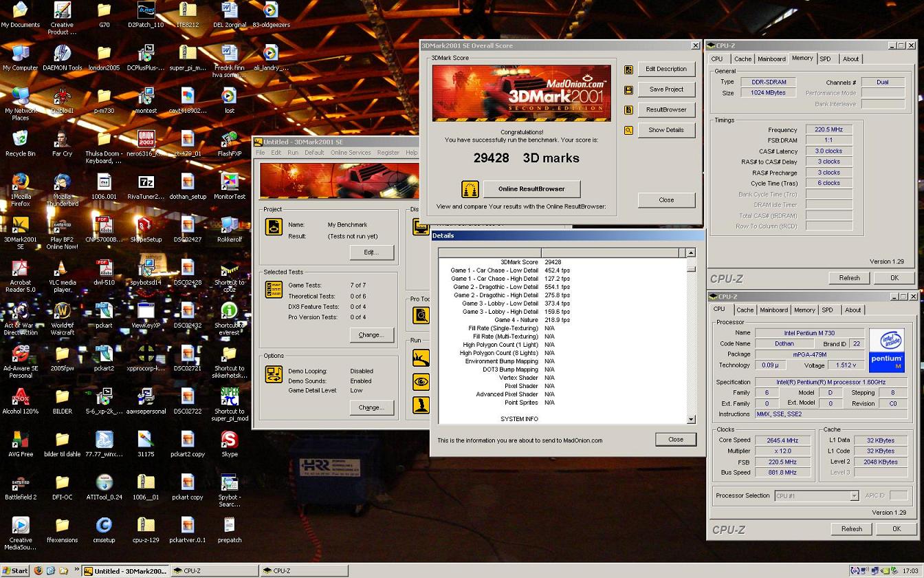Open the Online Services menu
The width and height of the screenshot is (924, 578).
(x=351, y=153)
